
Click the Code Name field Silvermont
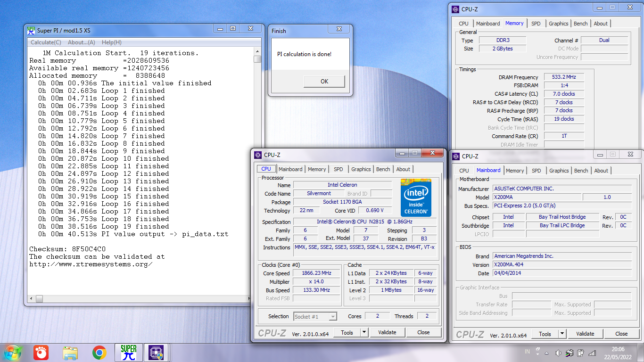[319, 193]
